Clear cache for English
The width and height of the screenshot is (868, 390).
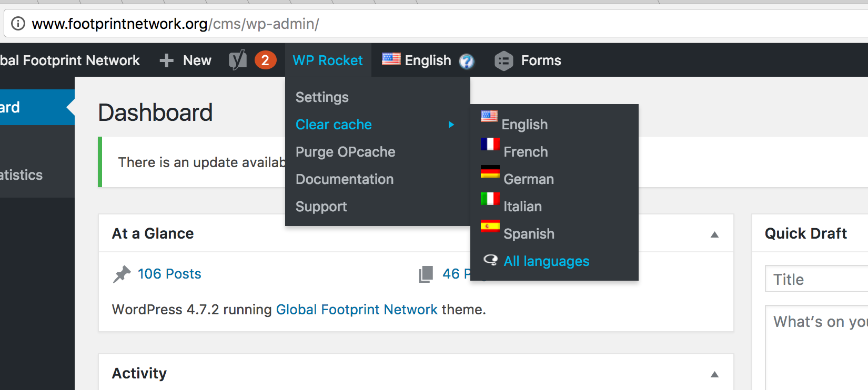pyautogui.click(x=524, y=125)
